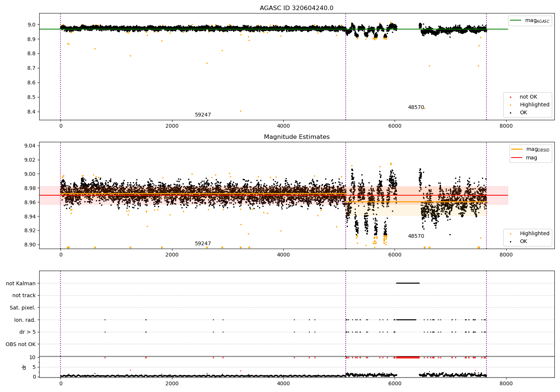The width and height of the screenshot is (560, 392).
Task: Click the 8.98 tick on the middle plot y-axis
Action: coord(30,188)
